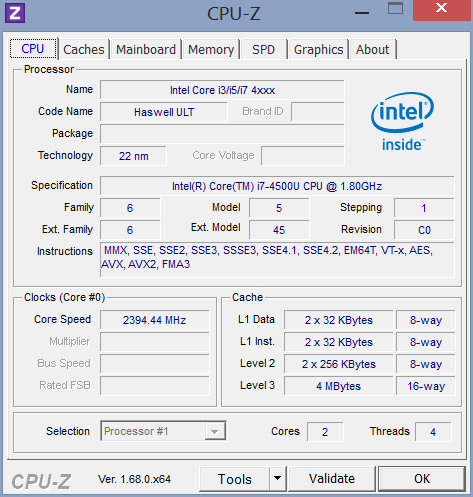The width and height of the screenshot is (473, 497).
Task: Click the Ext. Family value 6
Action: click(x=130, y=230)
